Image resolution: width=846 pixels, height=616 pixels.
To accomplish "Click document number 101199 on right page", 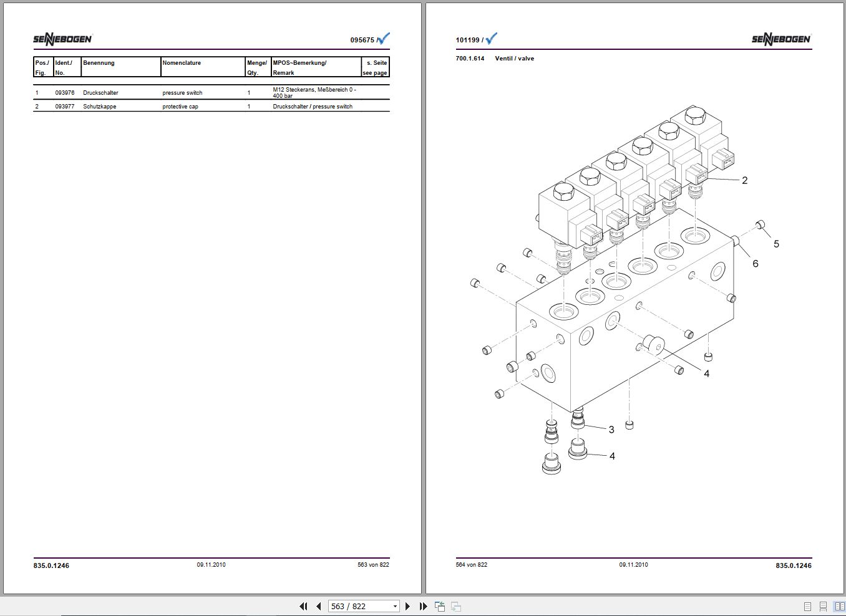I will pos(468,40).
